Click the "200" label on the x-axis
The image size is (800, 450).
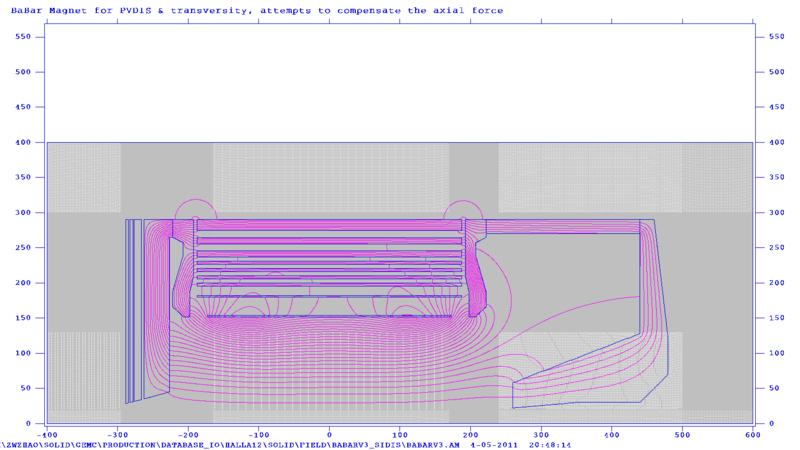pyautogui.click(x=470, y=435)
